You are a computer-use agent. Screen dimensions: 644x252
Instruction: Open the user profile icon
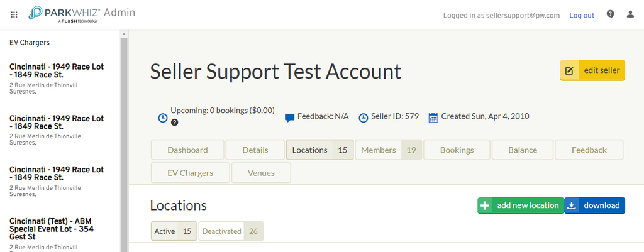[x=630, y=14]
